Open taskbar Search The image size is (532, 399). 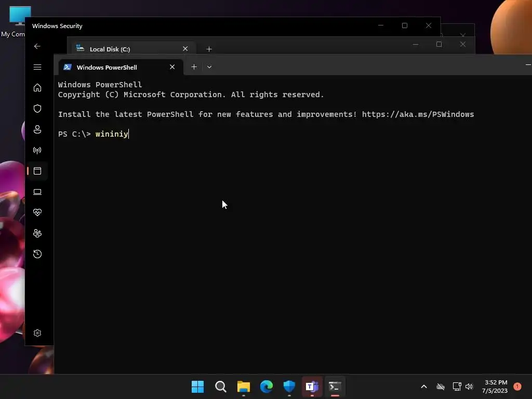pyautogui.click(x=220, y=387)
